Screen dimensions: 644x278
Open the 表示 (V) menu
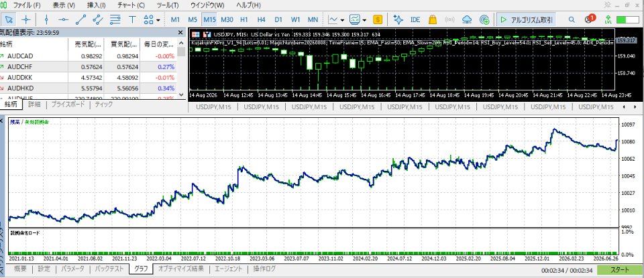click(x=64, y=5)
